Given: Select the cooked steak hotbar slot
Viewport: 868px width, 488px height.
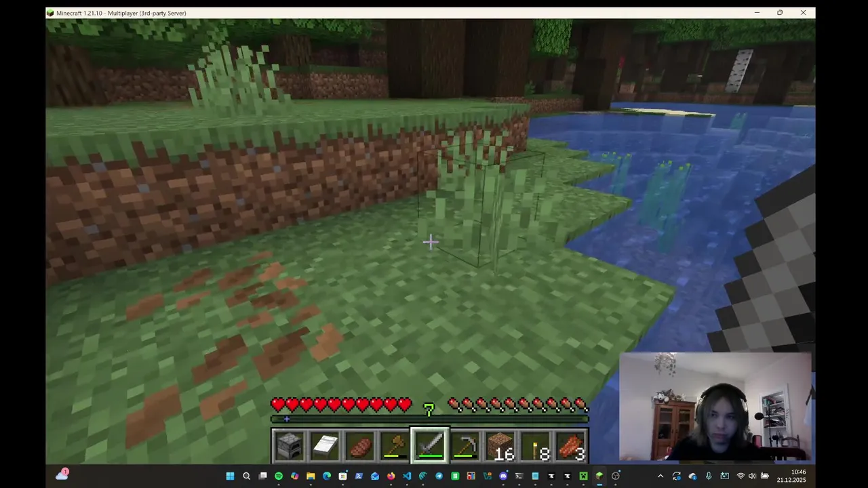Looking at the screenshot, I should [x=359, y=445].
